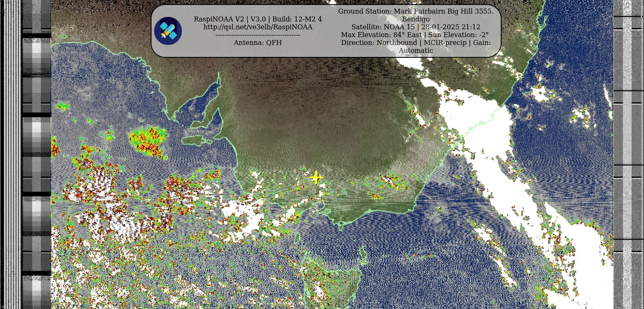This screenshot has width=644, height=309.
Task: Click the "Antenna: QFH" text
Action: [258, 42]
